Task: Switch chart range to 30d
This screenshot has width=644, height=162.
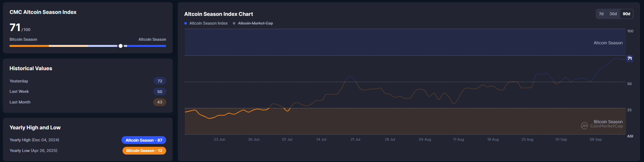Action: point(613,14)
